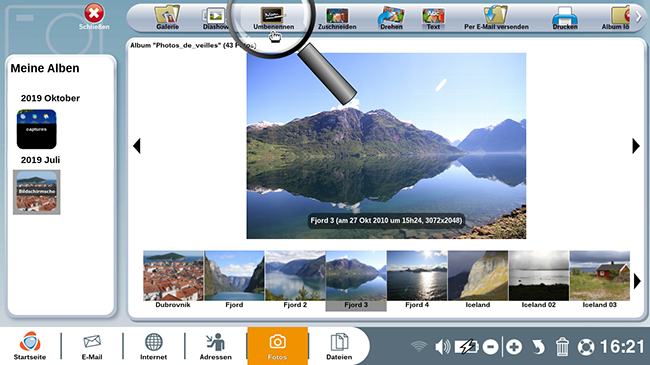Advance thumbnail strip with right arrow
This screenshot has height=365, width=650.
coord(637,282)
